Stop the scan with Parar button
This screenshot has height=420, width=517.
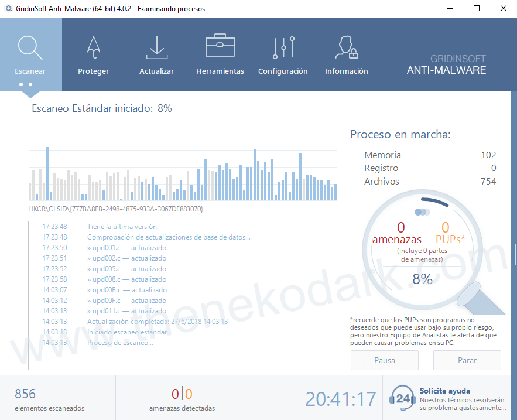(x=467, y=360)
